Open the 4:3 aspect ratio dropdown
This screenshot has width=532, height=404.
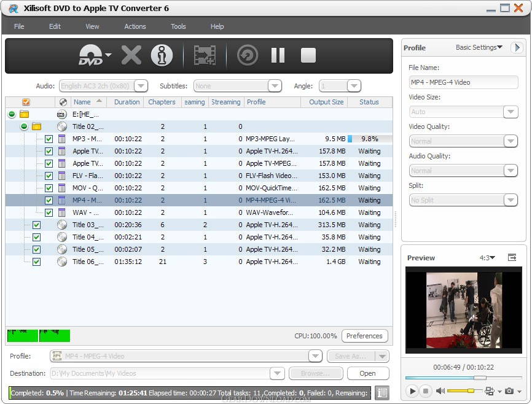pyautogui.click(x=487, y=258)
